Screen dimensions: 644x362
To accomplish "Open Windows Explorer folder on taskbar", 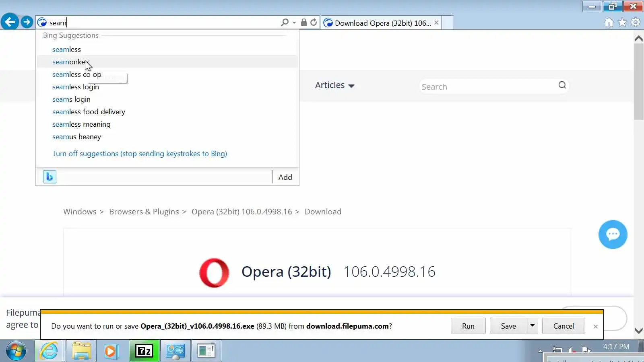I will pos(81,351).
